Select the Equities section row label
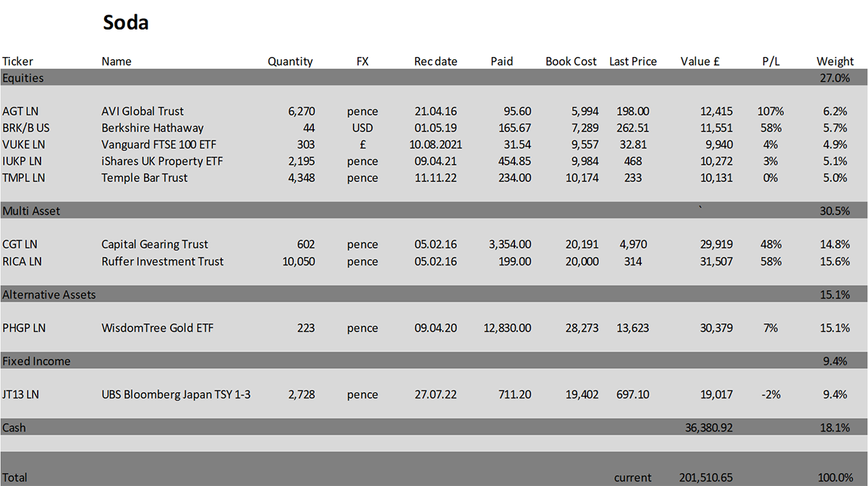This screenshot has width=868, height=486. coord(23,78)
